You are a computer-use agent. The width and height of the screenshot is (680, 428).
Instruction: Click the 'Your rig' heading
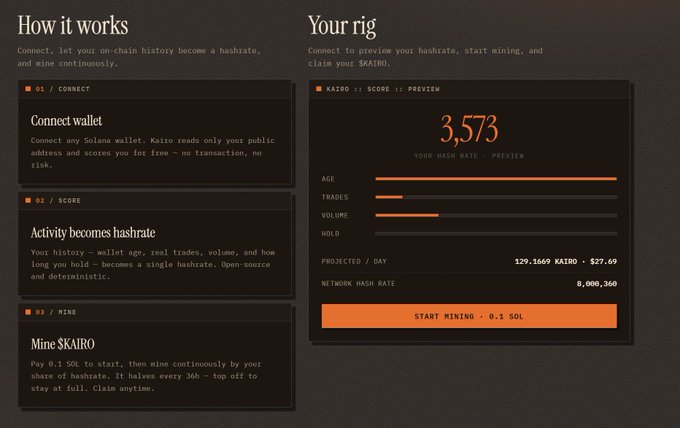(342, 26)
